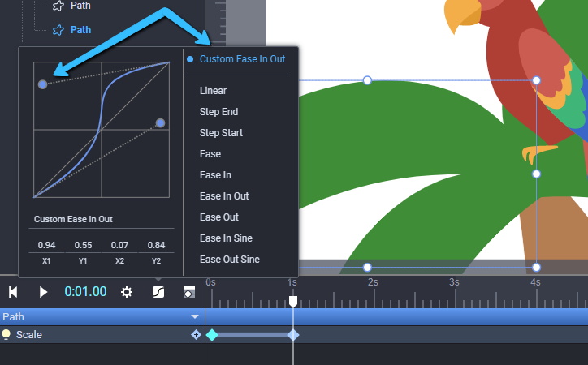
Task: Click the Scale property label
Action: coord(29,335)
